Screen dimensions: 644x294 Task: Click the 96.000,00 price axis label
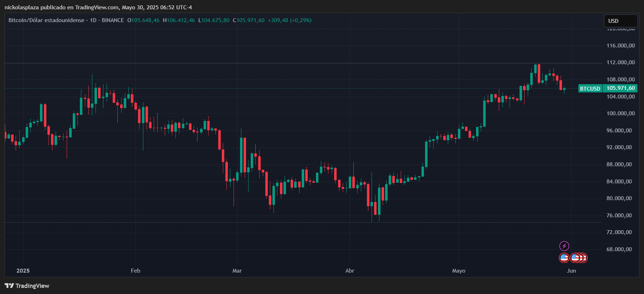619,131
